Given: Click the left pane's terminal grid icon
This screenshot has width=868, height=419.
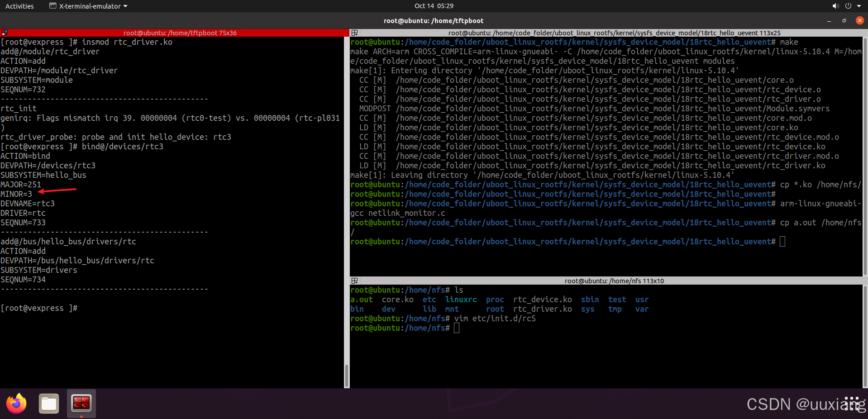Looking at the screenshot, I should pos(5,33).
